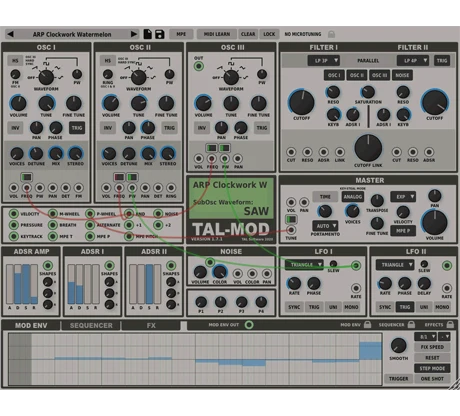
Task: Click the Clear button
Action: coord(248,34)
